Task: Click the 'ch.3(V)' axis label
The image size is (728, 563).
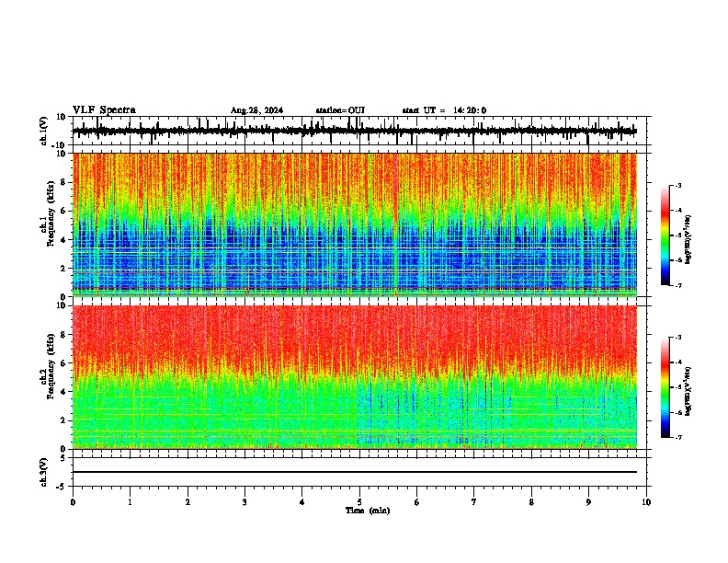Action: 44,472
